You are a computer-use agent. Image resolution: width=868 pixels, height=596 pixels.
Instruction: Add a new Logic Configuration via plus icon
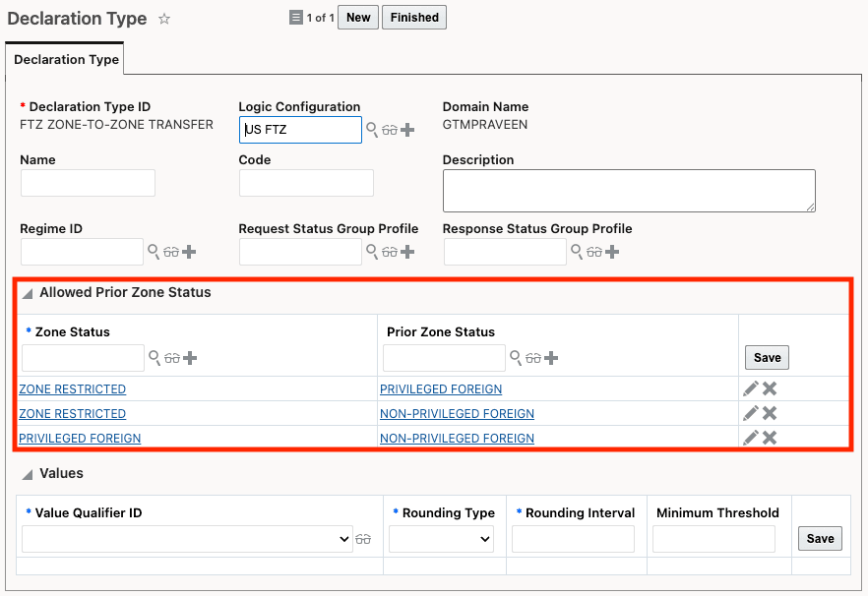[406, 130]
